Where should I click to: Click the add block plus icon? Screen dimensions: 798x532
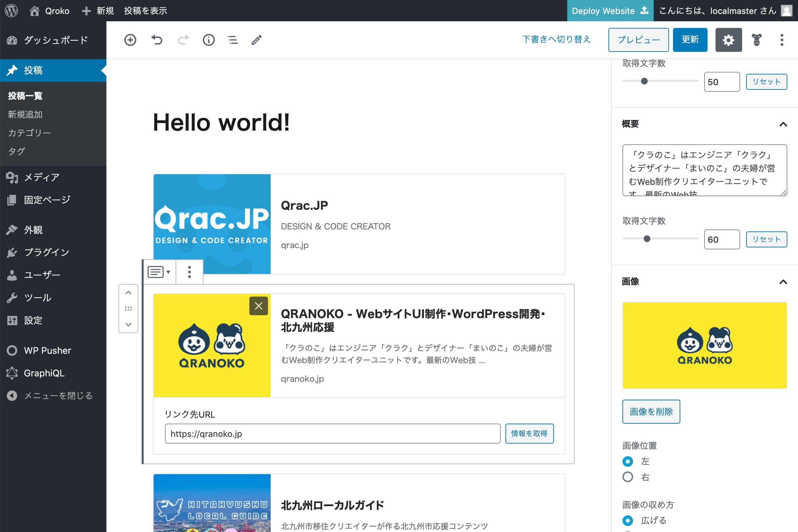tap(130, 40)
